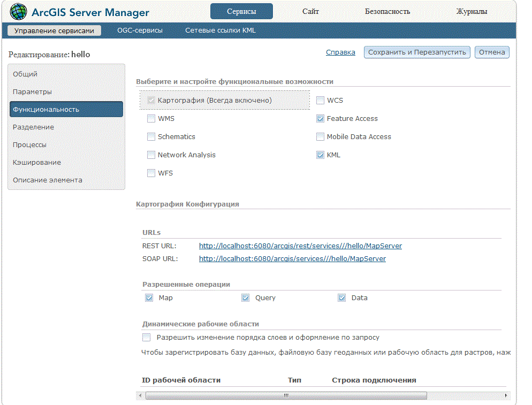Click the horizontal scrollbar thumb
Image resolution: width=532 pixels, height=405 pixels.
(x=286, y=395)
